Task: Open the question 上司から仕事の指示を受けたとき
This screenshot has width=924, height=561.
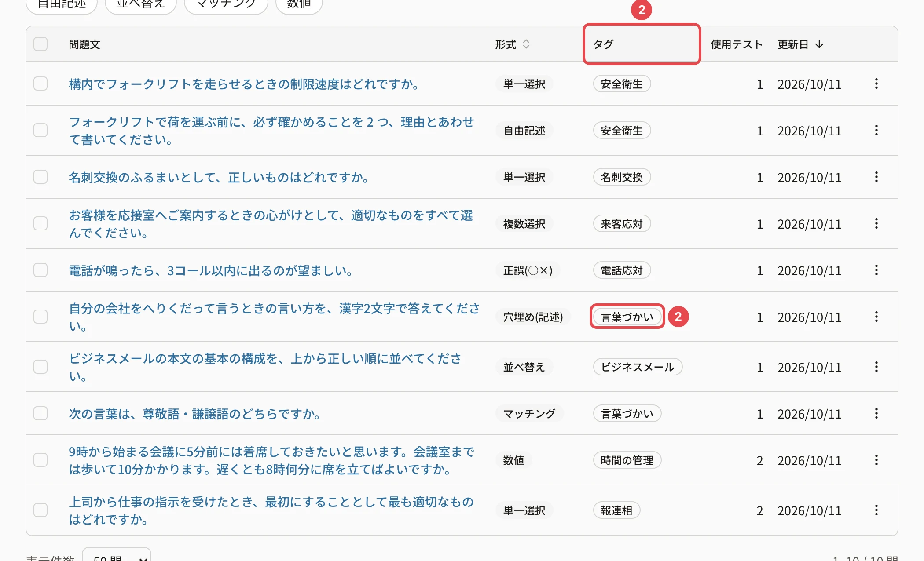Action: (271, 510)
